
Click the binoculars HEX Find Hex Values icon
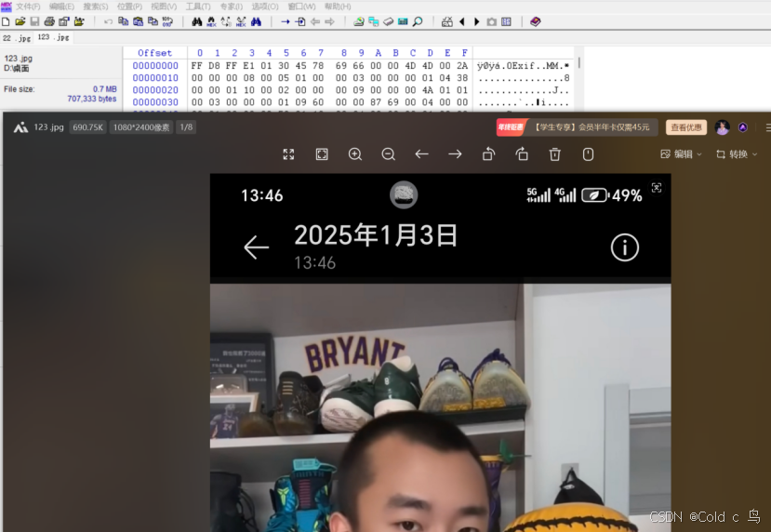coord(211,21)
